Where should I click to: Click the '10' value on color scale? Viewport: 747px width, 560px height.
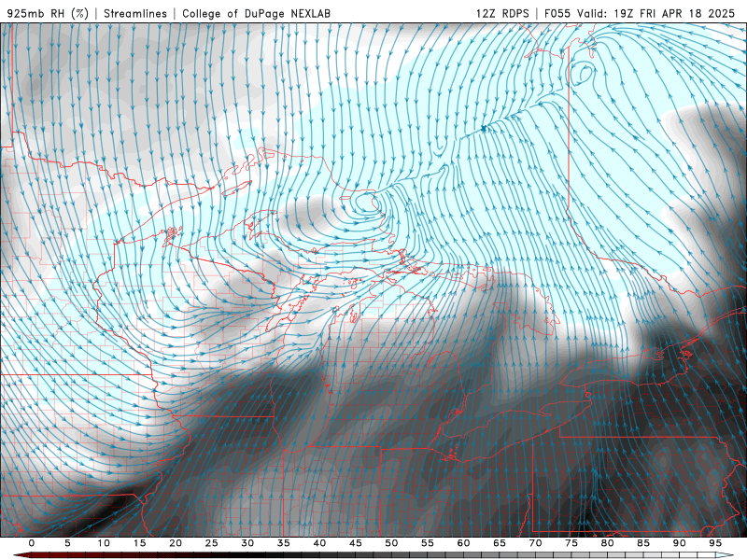104,543
